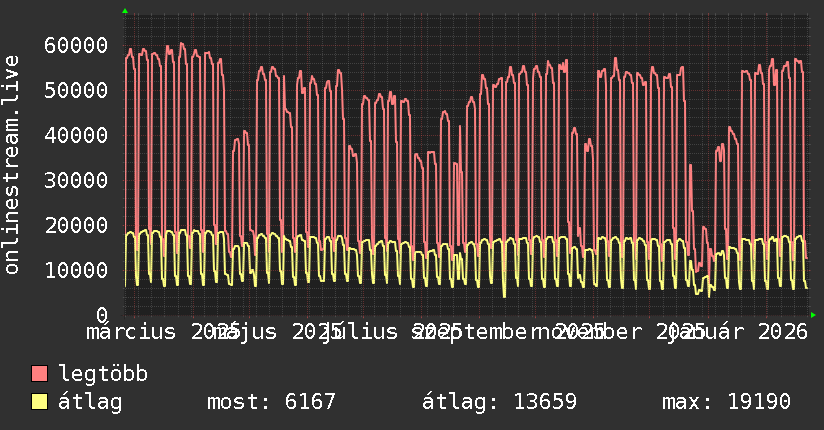This screenshot has width=824, height=430.
Task: Select the legtöbb legend label
Action: (x=103, y=374)
